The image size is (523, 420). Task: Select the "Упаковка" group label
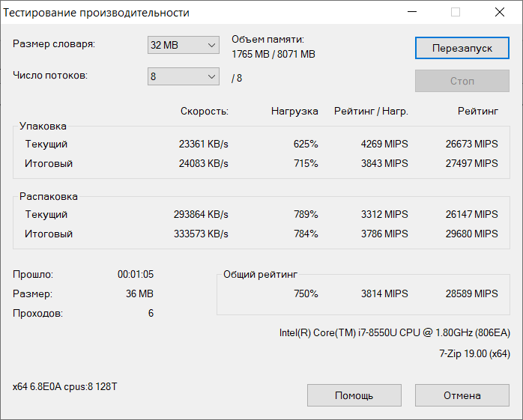coord(43,127)
